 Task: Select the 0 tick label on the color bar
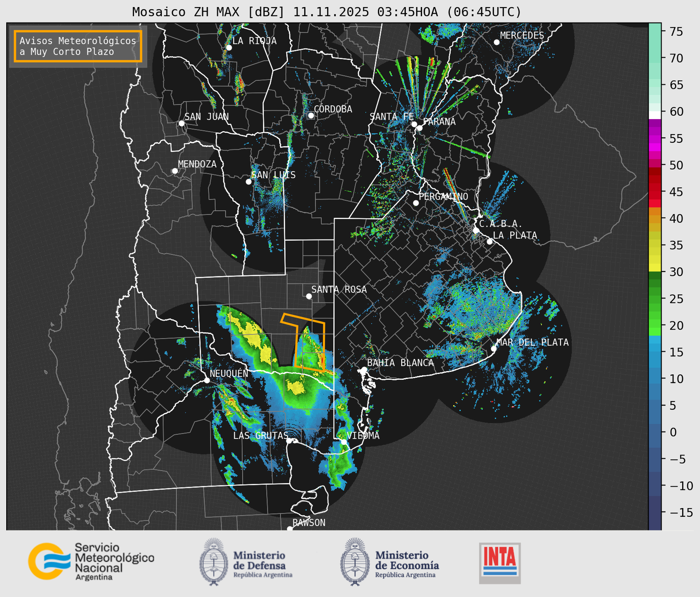673,432
